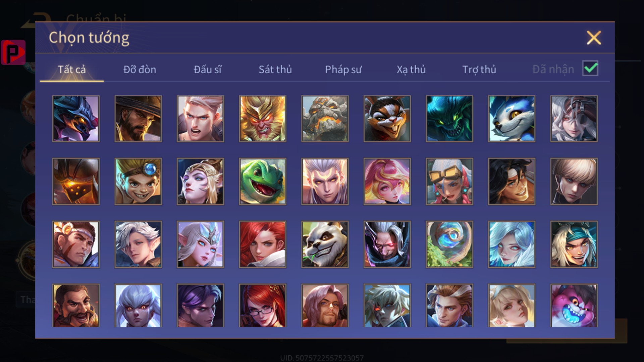Show the Sát thủ hero category

tap(275, 70)
